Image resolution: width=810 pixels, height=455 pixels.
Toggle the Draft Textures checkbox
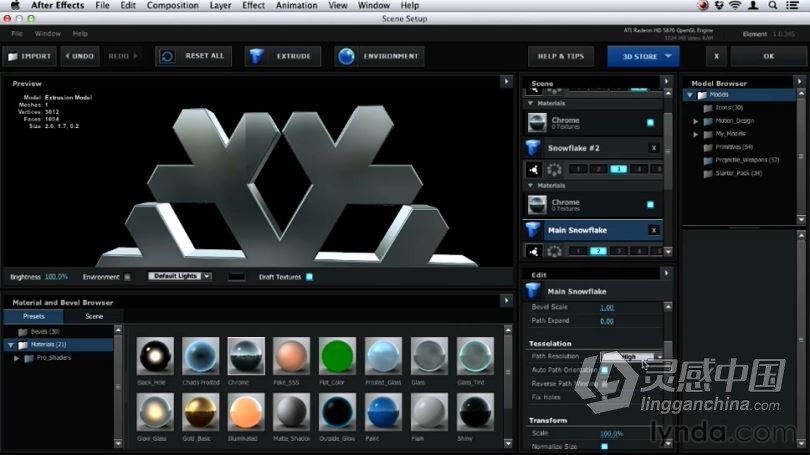tap(309, 277)
